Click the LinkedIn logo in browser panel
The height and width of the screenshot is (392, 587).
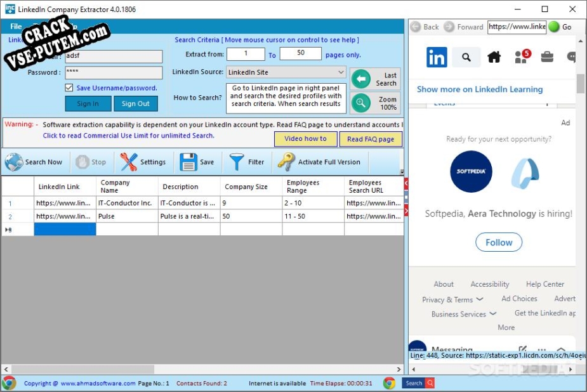(437, 57)
